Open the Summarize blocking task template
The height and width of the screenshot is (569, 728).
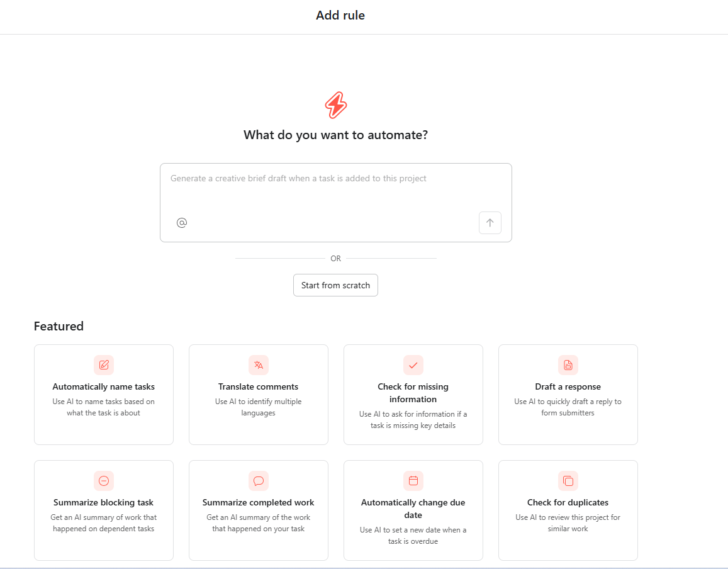pos(103,510)
